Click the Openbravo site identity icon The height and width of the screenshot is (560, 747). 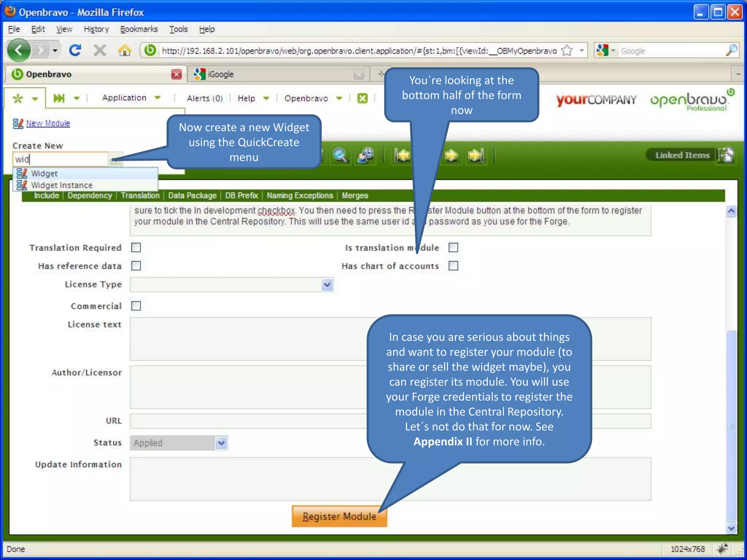(x=150, y=50)
